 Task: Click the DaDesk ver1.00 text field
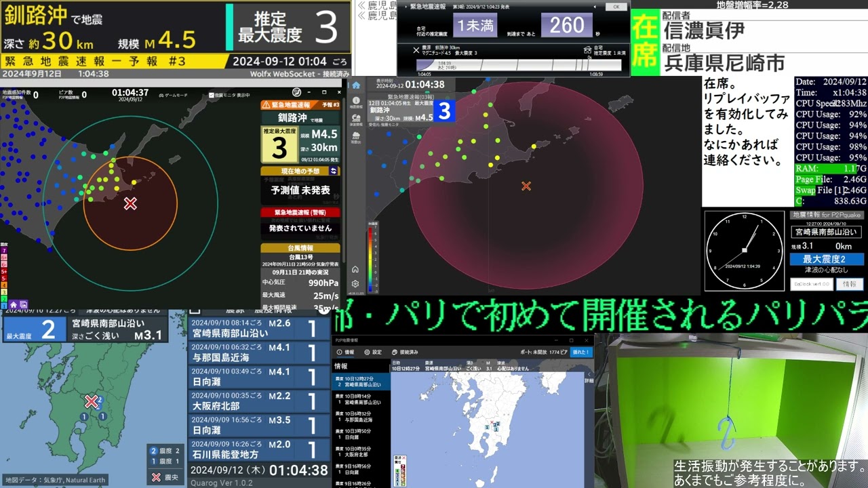[x=811, y=285]
